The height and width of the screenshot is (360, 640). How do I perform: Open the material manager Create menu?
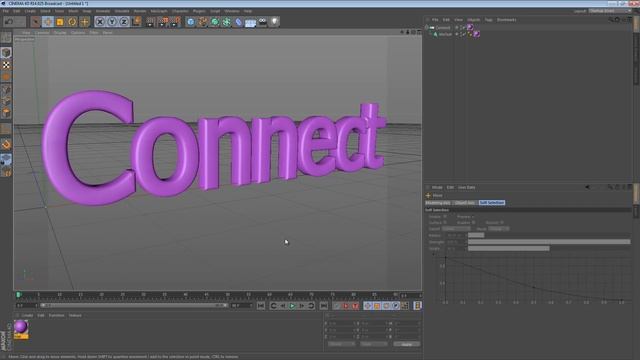click(x=27, y=316)
